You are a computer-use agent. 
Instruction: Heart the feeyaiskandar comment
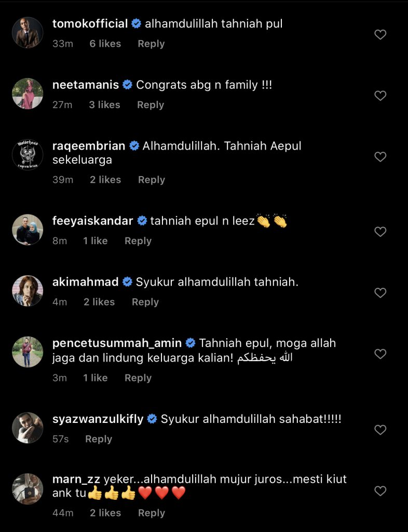[x=380, y=231]
